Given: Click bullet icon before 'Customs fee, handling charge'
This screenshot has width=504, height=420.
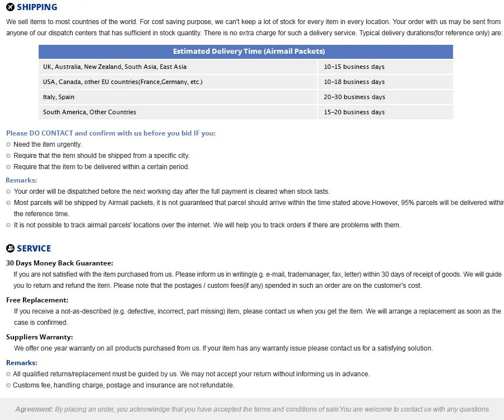Looking at the screenshot, I should [x=8, y=385].
